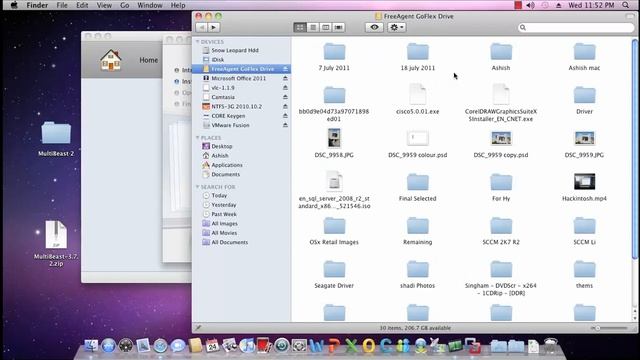Image resolution: width=640 pixels, height=360 pixels.
Task: Open the Window menu
Action: (x=149, y=5)
